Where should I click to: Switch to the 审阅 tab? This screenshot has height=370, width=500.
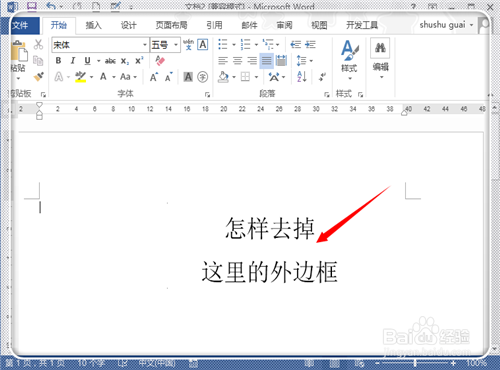tap(284, 25)
